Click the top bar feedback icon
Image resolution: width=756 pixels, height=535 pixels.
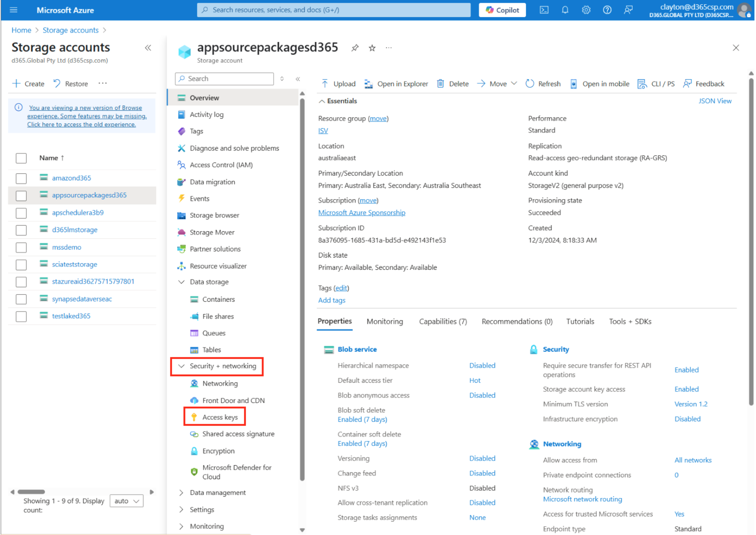point(628,10)
